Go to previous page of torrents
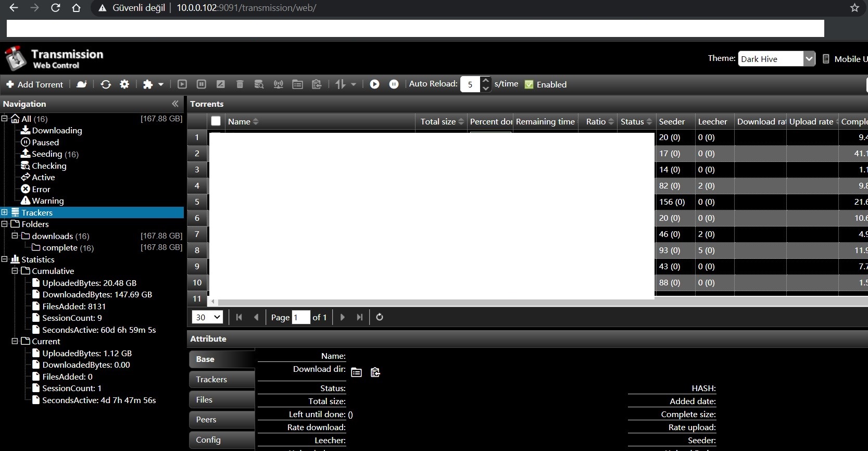The width and height of the screenshot is (868, 451). pos(256,317)
